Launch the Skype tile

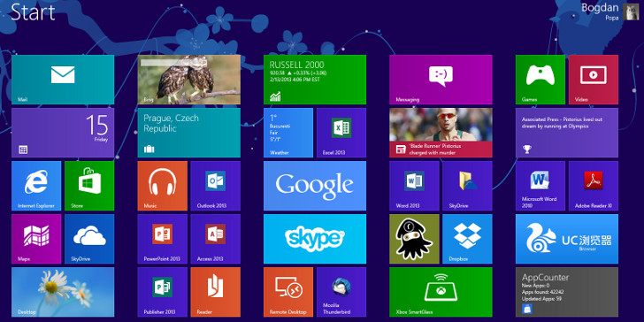tap(315, 239)
